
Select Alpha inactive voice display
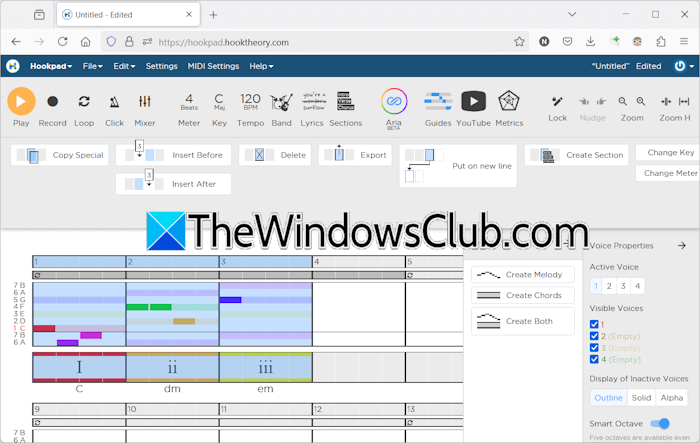pyautogui.click(x=671, y=398)
